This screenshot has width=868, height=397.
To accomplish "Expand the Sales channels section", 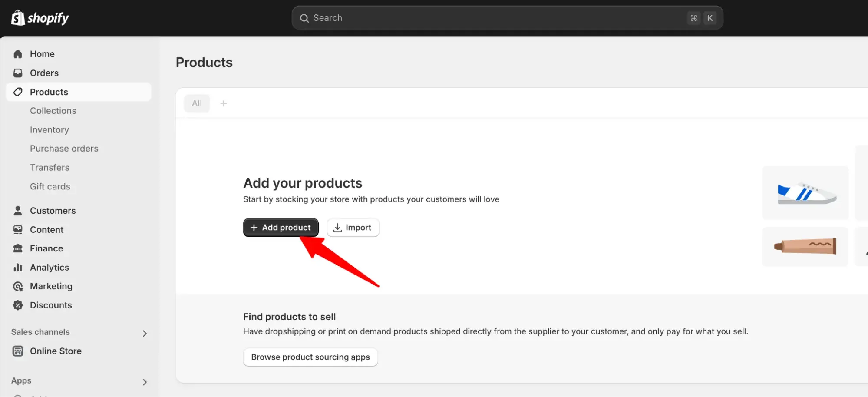I will click(145, 333).
